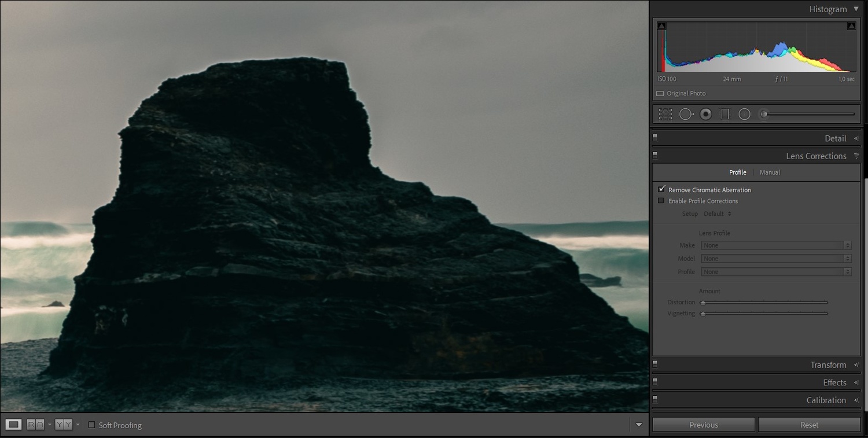The image size is (868, 438).
Task: Toggle highlight clipping indicator in histogram
Action: coord(851,26)
